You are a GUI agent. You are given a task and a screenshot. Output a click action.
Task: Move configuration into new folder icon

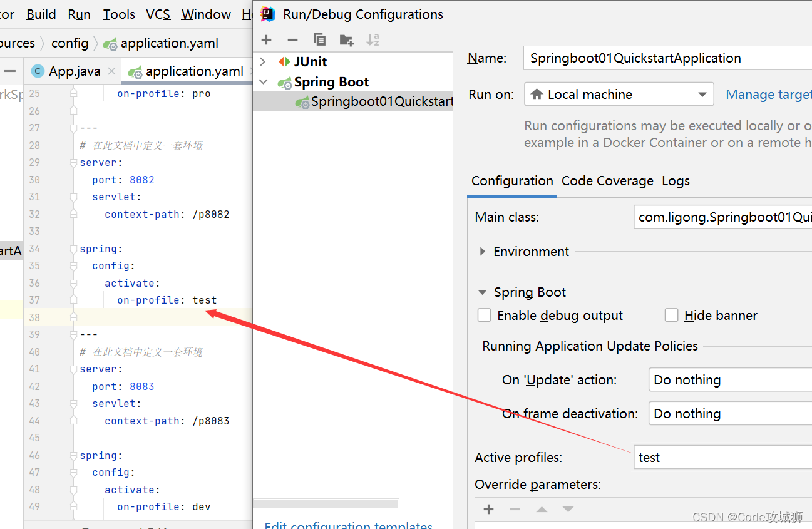click(346, 40)
